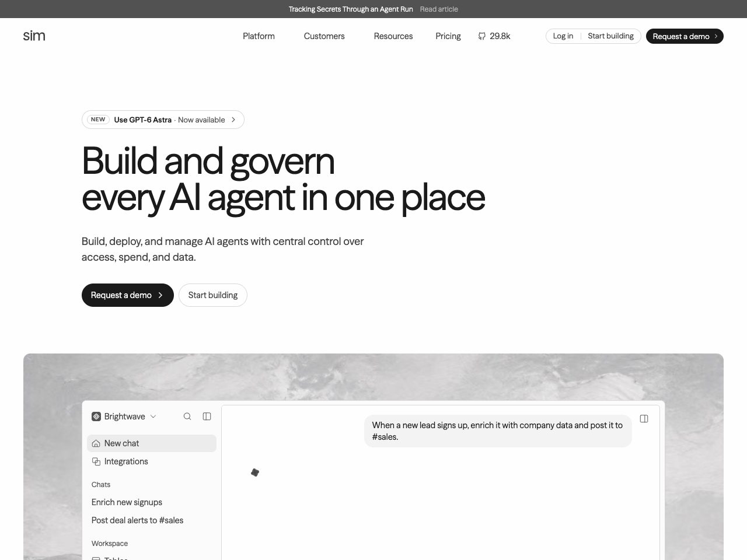Click the home icon beside New chat
747x560 pixels.
96,443
